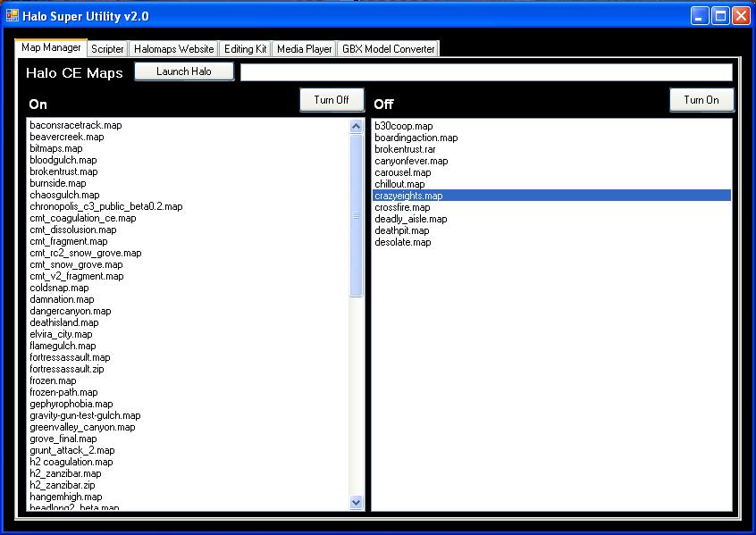The image size is (756, 535).
Task: Click the Turn On button
Action: click(x=701, y=100)
